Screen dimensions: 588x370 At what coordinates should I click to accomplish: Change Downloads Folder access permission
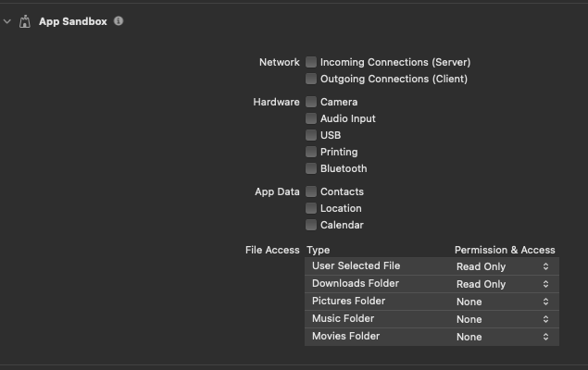coord(503,284)
